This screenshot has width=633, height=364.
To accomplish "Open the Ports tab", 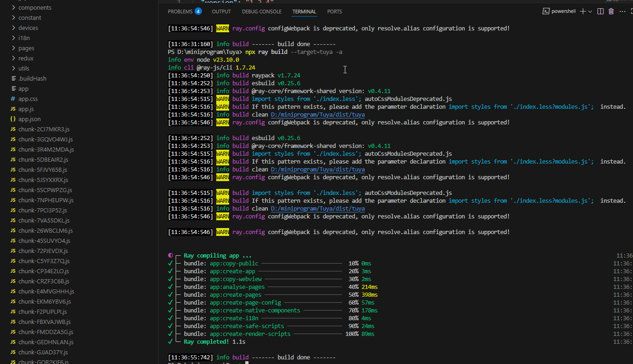I will pos(335,12).
